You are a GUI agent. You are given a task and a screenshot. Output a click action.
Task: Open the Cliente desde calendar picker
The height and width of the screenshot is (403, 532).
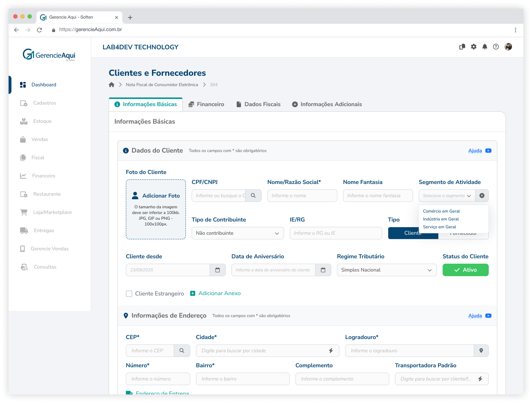coord(217,270)
